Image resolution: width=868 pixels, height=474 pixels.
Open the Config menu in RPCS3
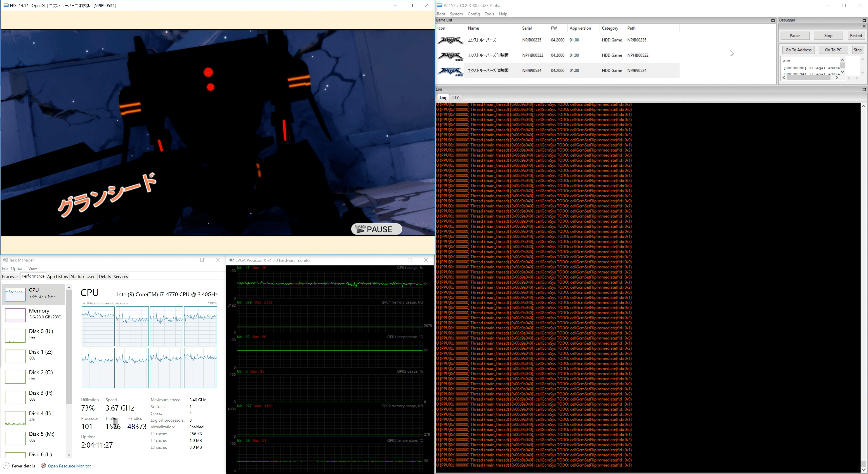click(473, 14)
